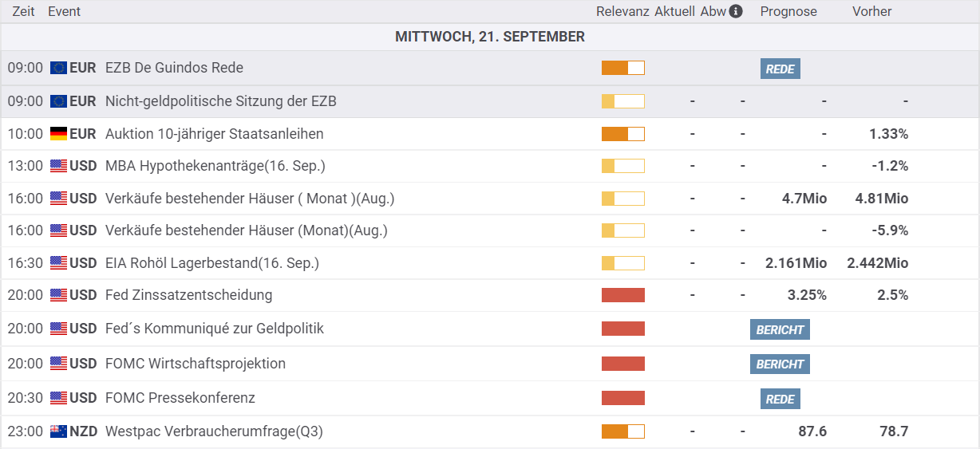Click US flag next to MBA Hypothekenanträge
980x449 pixels.
(x=58, y=166)
